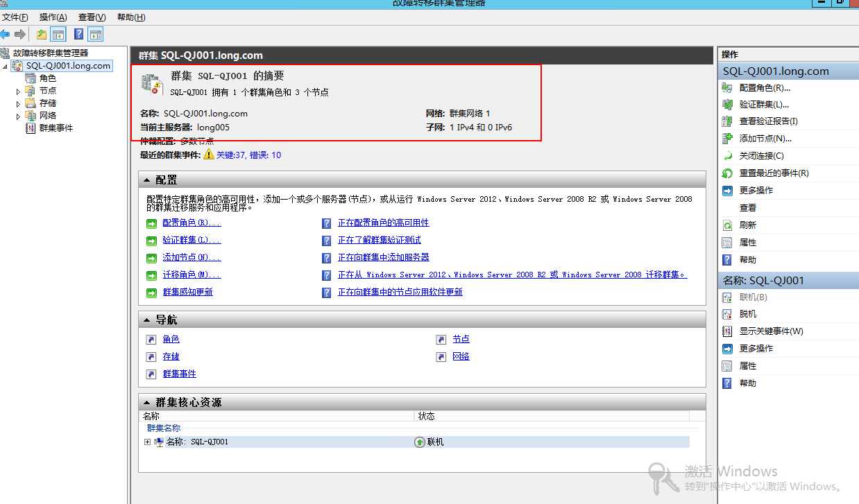The height and width of the screenshot is (504, 859).
Task: Open the 关键:37, 错误: 10 events link
Action: [248, 155]
